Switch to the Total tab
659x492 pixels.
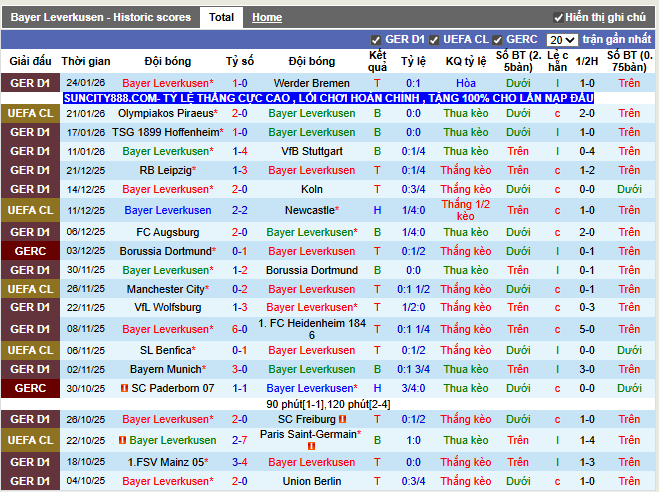pos(221,17)
